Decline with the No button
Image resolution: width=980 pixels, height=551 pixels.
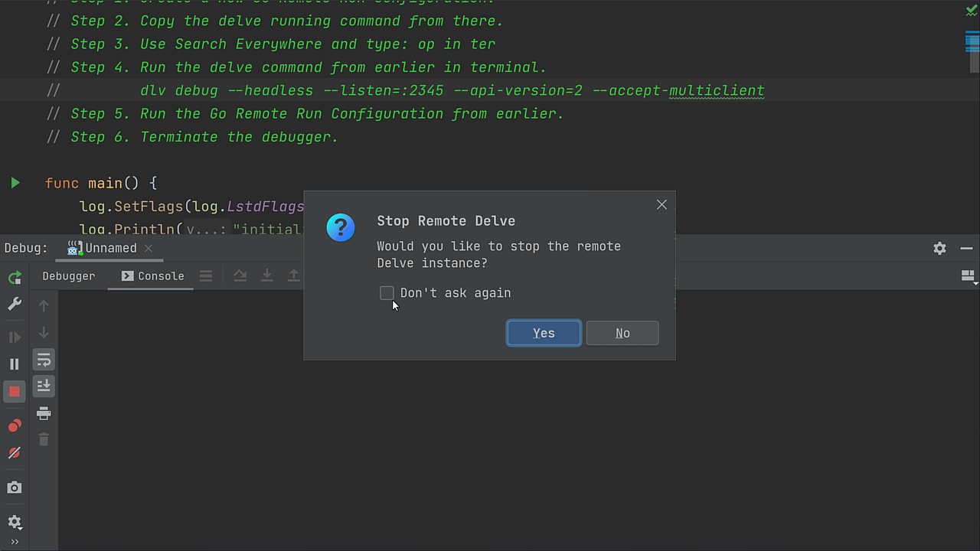[x=622, y=333]
